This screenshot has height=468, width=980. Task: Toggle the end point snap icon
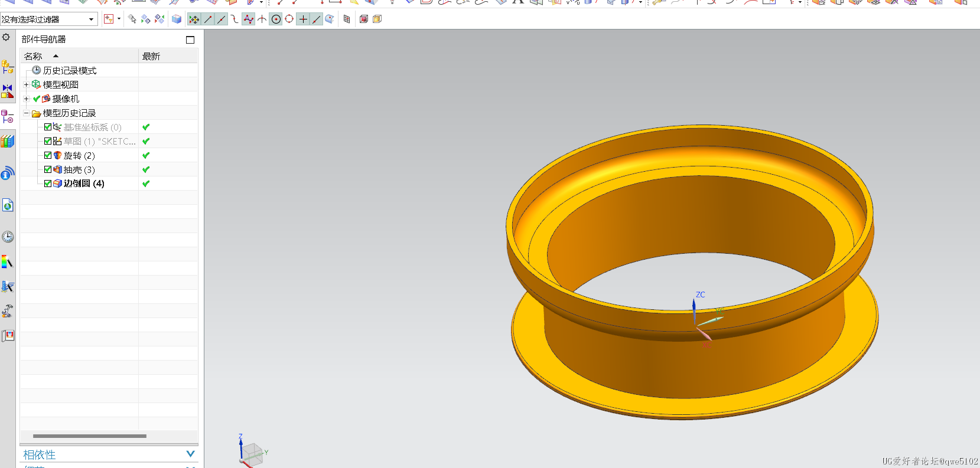click(x=208, y=19)
